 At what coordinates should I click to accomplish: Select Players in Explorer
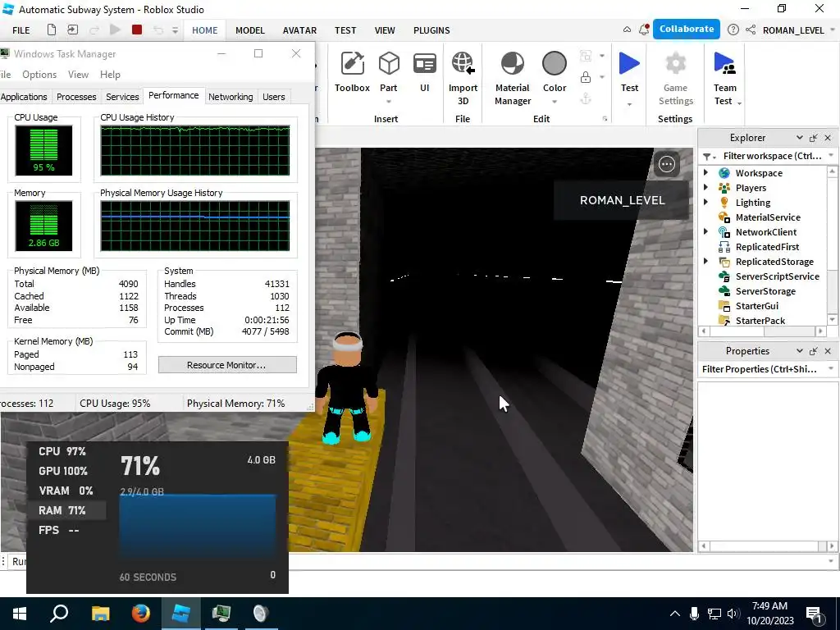(x=751, y=188)
